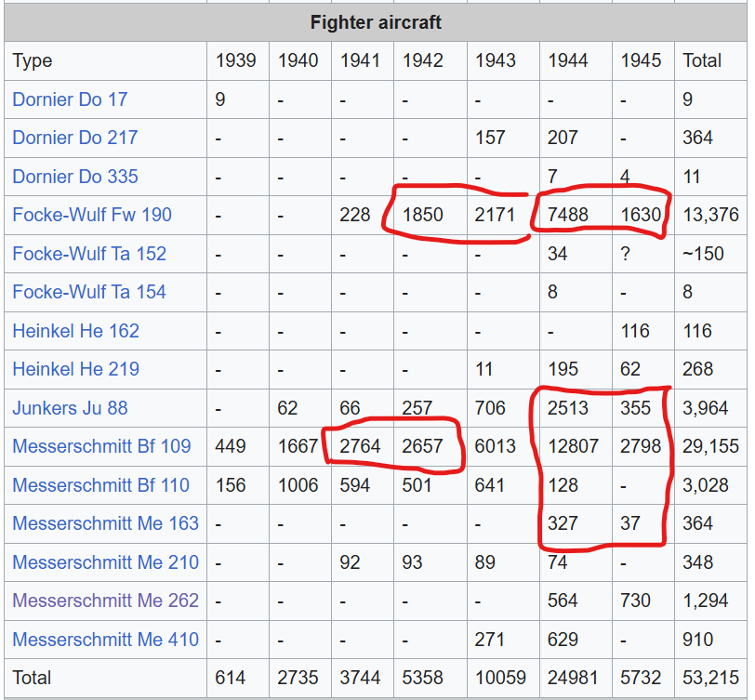Select the Ju 88 total 3,964

pyautogui.click(x=710, y=408)
